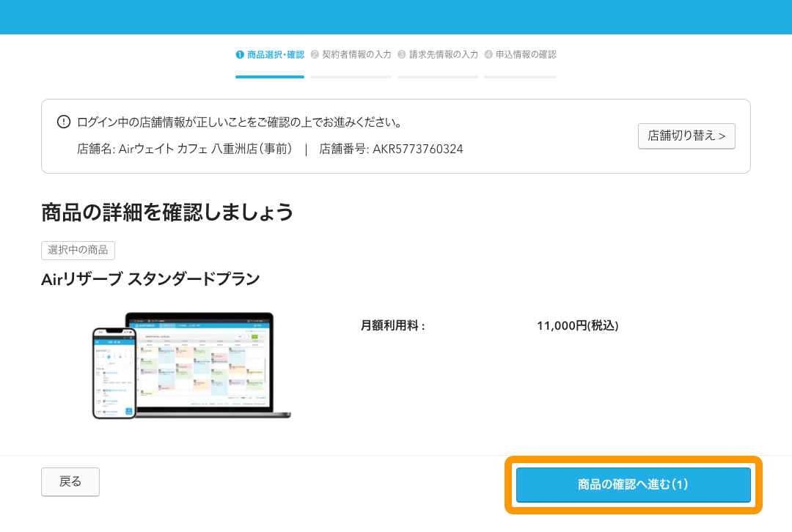The height and width of the screenshot is (532, 792).
Task: Click the 選択中の商品 label tag
Action: click(x=78, y=250)
